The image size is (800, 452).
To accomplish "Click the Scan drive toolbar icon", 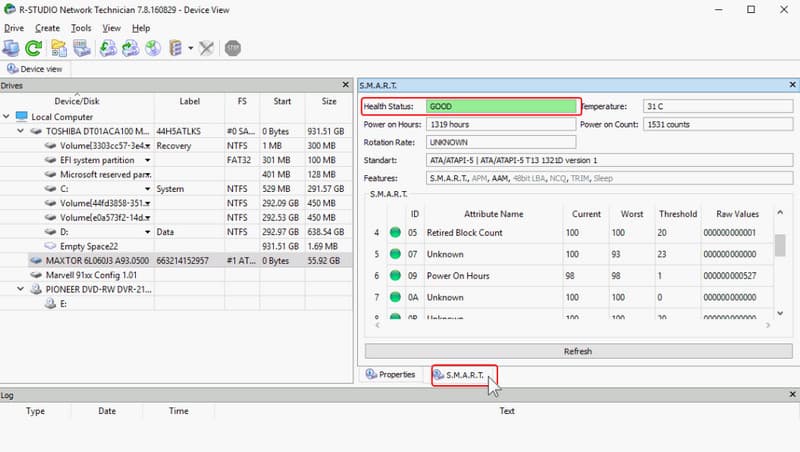I will (82, 48).
